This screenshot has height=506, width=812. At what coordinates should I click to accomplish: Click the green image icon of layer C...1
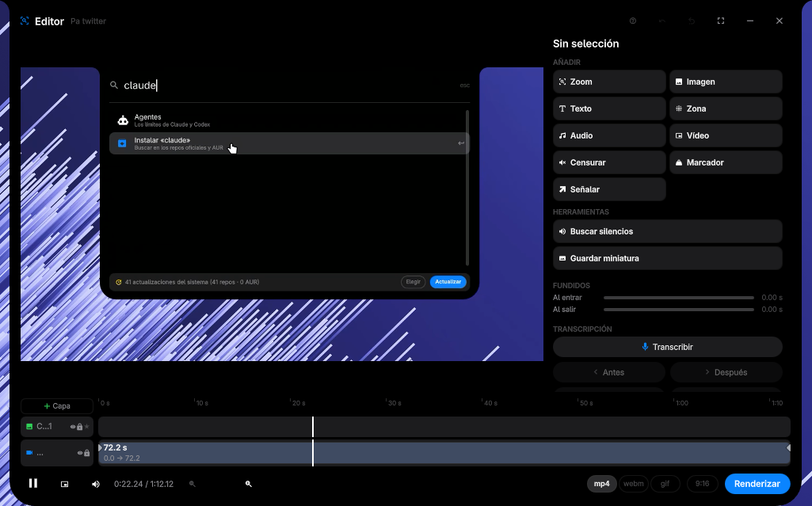[29, 427]
